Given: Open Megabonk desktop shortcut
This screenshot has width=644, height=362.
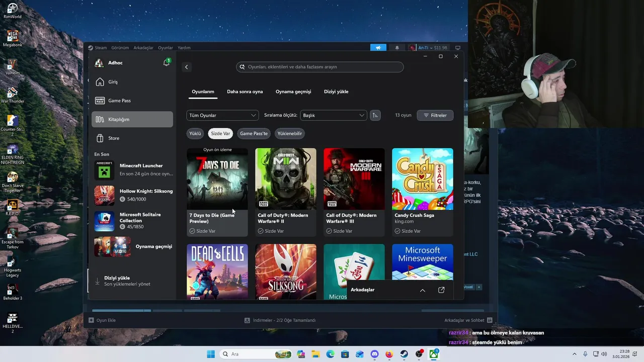Looking at the screenshot, I should coord(13,39).
